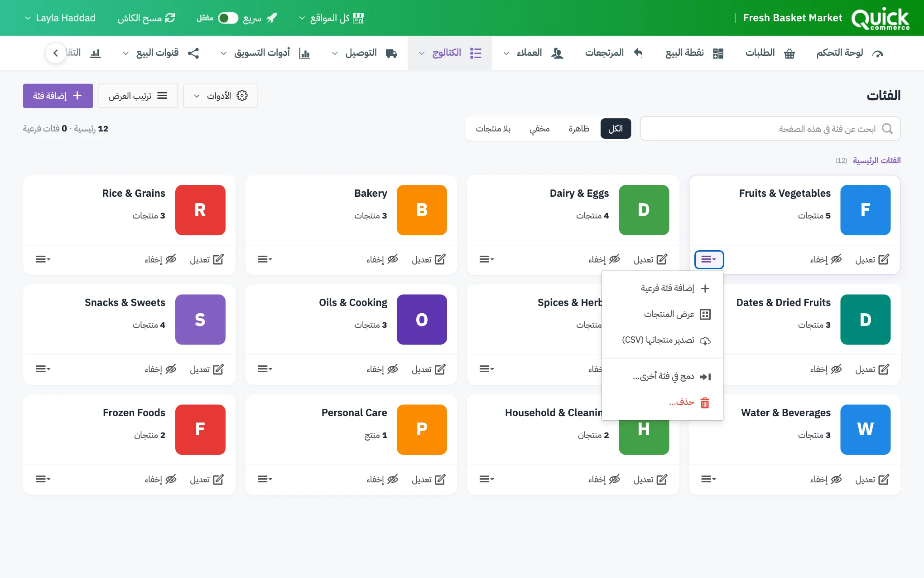Image resolution: width=924 pixels, height=578 pixels.
Task: Select the ظاهرة visible filter tab
Action: (x=579, y=129)
